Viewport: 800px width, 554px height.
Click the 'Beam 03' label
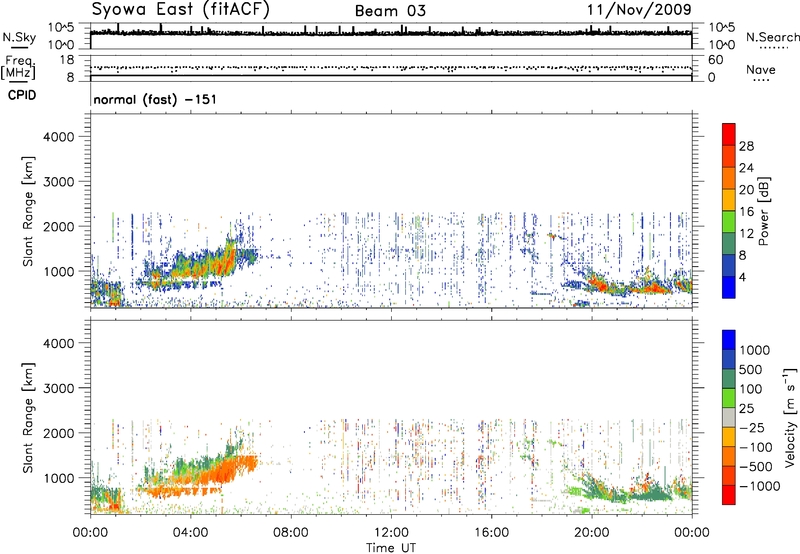390,11
